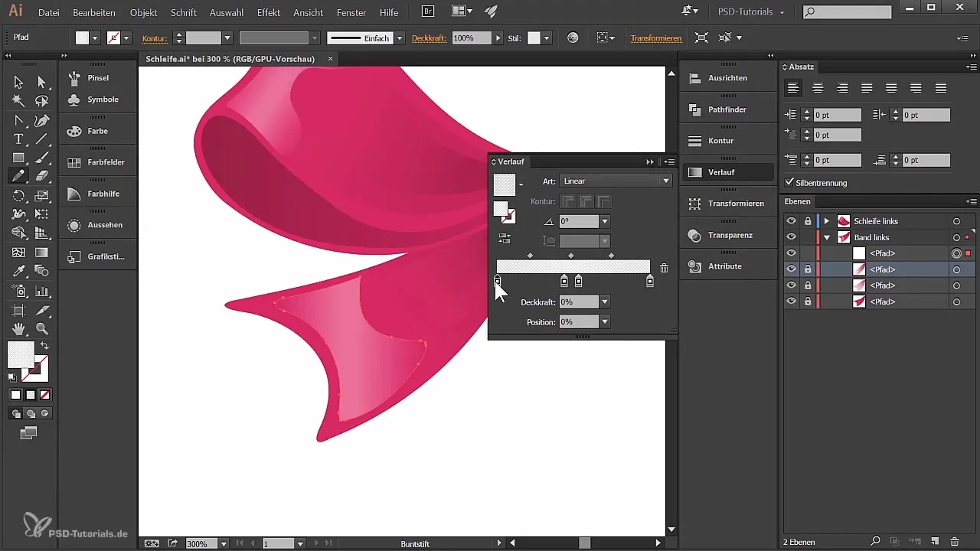Toggle Silbentrennung checkbox
This screenshot has height=551, width=980.
[x=789, y=183]
